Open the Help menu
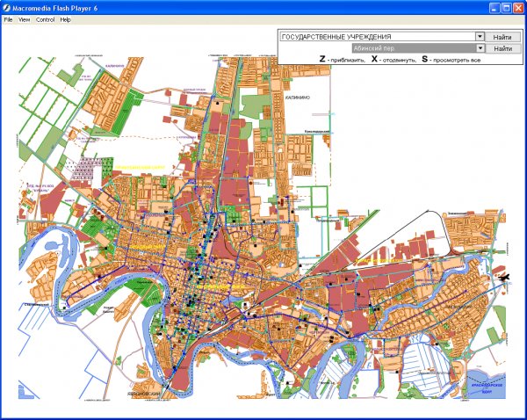Viewport: 527px width, 420px height. pos(65,20)
